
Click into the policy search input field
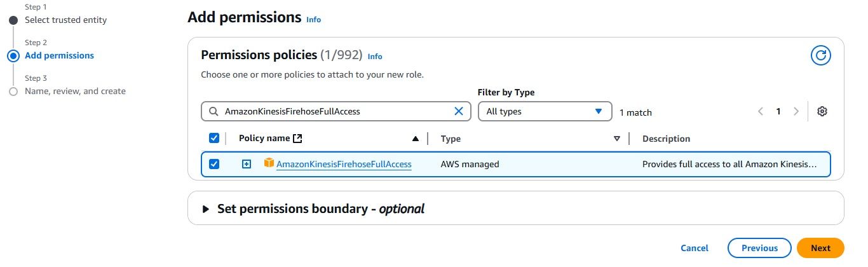337,111
